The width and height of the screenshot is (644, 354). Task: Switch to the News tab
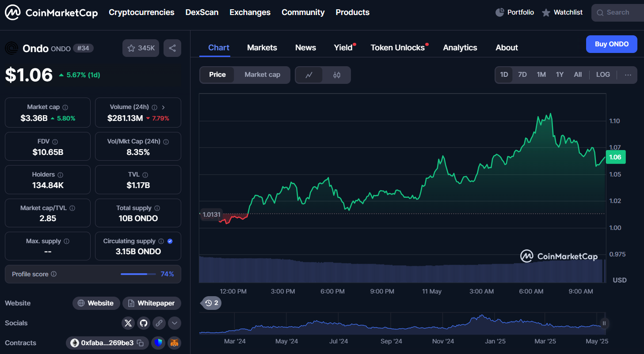pyautogui.click(x=305, y=48)
